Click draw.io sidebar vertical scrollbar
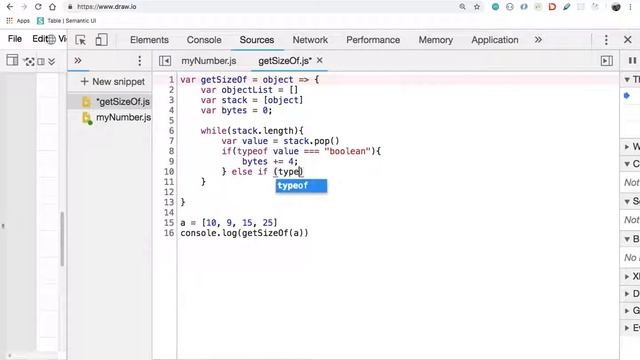The height and width of the screenshot is (360, 640). (x=62, y=239)
